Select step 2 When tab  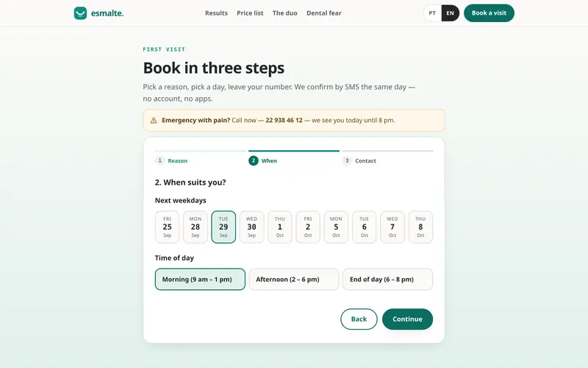pos(263,160)
